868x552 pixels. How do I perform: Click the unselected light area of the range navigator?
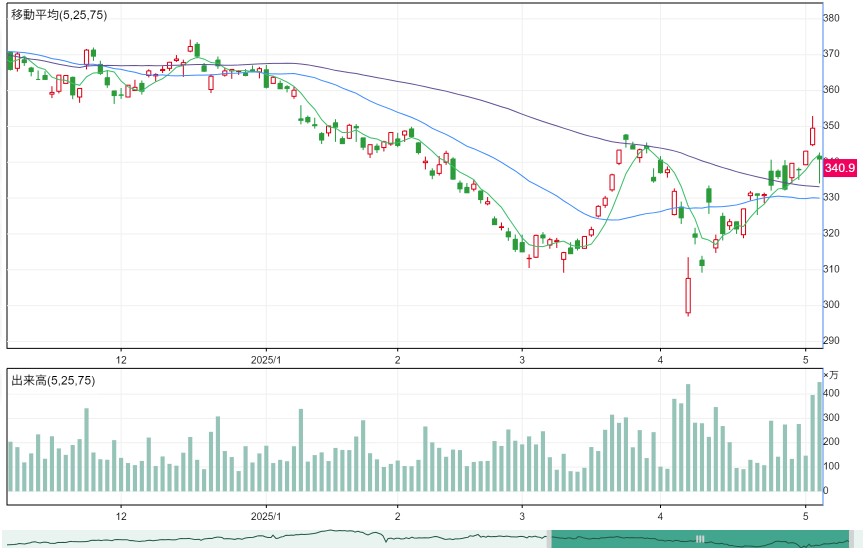coord(275,539)
